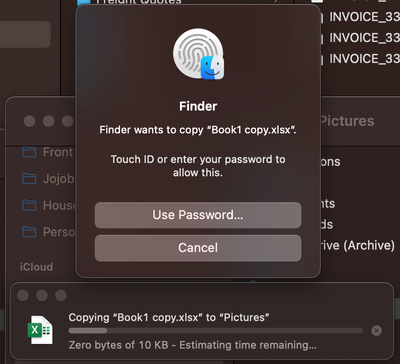The width and height of the screenshot is (400, 364).
Task: Cancel the Finder authentication dialog
Action: click(198, 248)
